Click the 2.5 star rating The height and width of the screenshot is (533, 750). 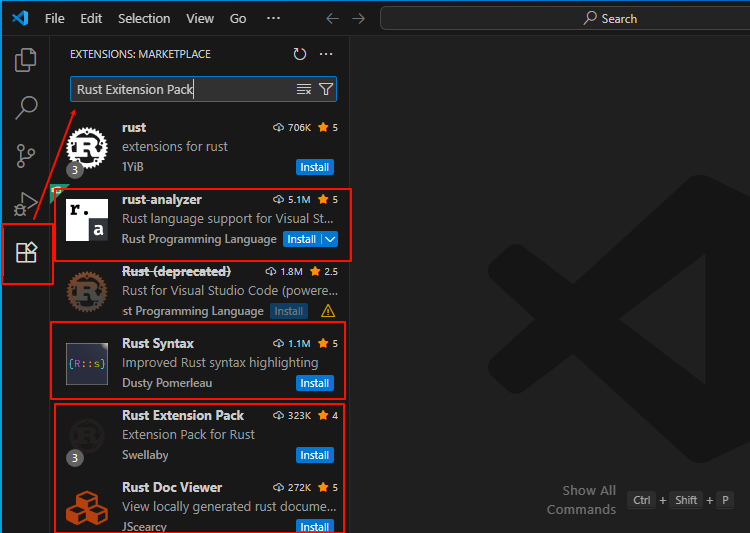pos(324,271)
